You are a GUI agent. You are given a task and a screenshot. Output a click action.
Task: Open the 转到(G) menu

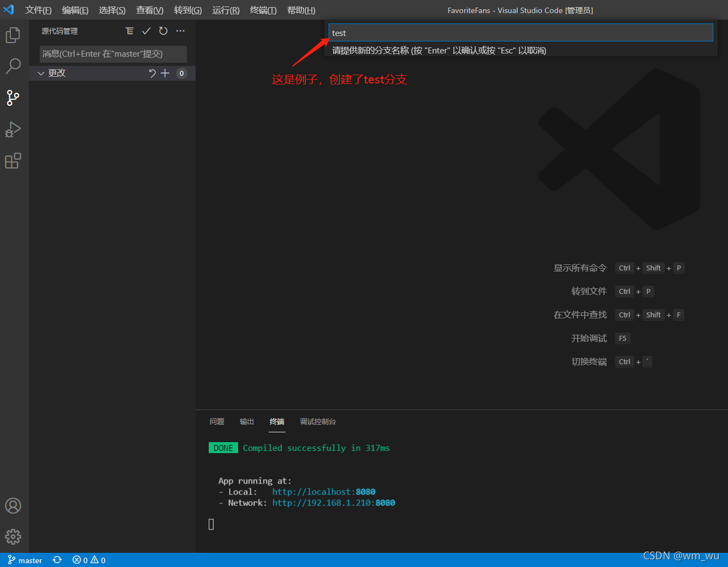tap(188, 10)
